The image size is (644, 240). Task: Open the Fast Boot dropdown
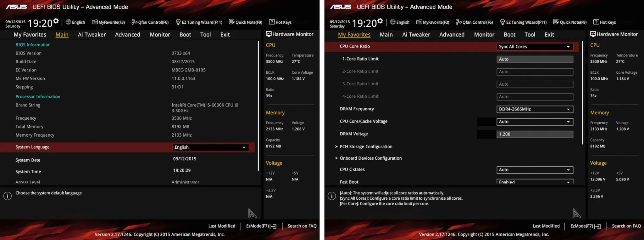click(535, 182)
